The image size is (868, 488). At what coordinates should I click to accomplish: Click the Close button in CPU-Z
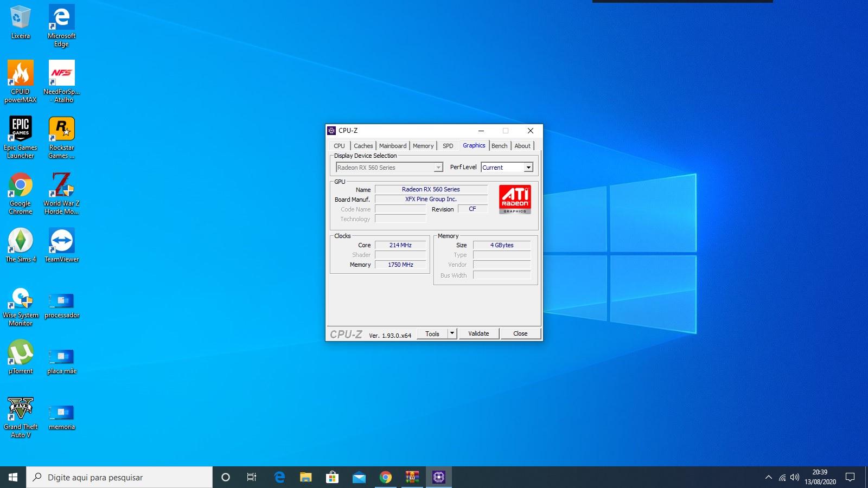pos(520,333)
